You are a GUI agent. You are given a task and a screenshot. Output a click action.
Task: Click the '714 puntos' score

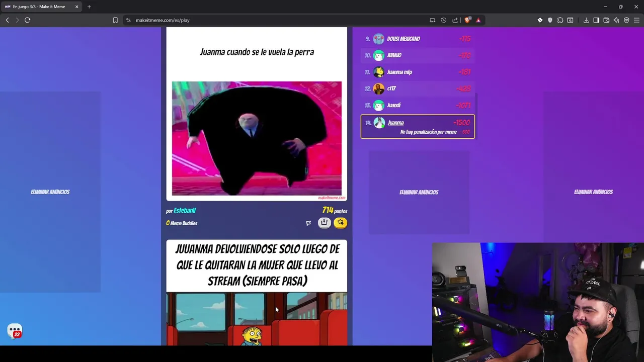coord(335,211)
